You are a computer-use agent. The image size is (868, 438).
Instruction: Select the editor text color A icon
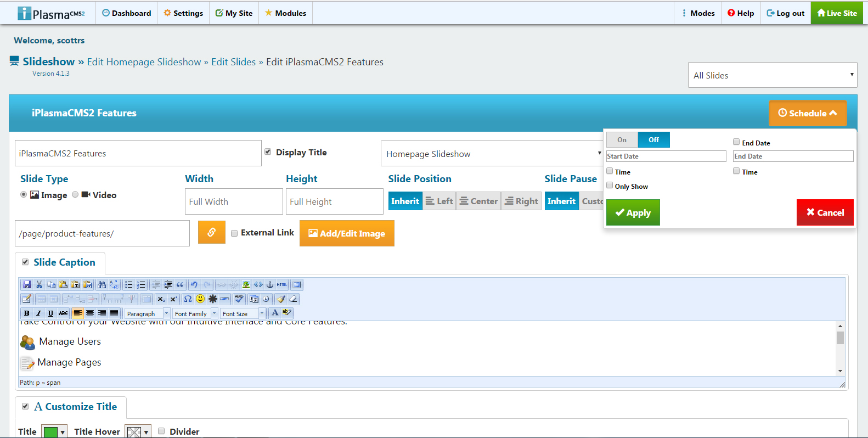275,313
